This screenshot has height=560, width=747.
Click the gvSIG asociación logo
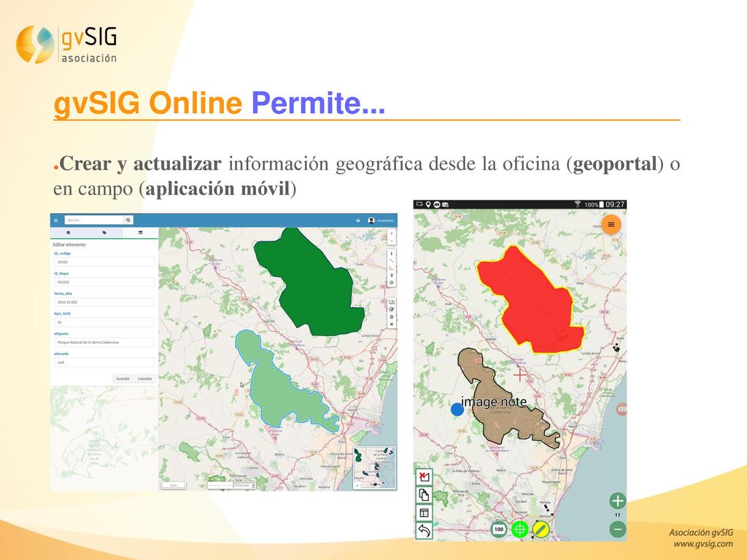(66, 44)
